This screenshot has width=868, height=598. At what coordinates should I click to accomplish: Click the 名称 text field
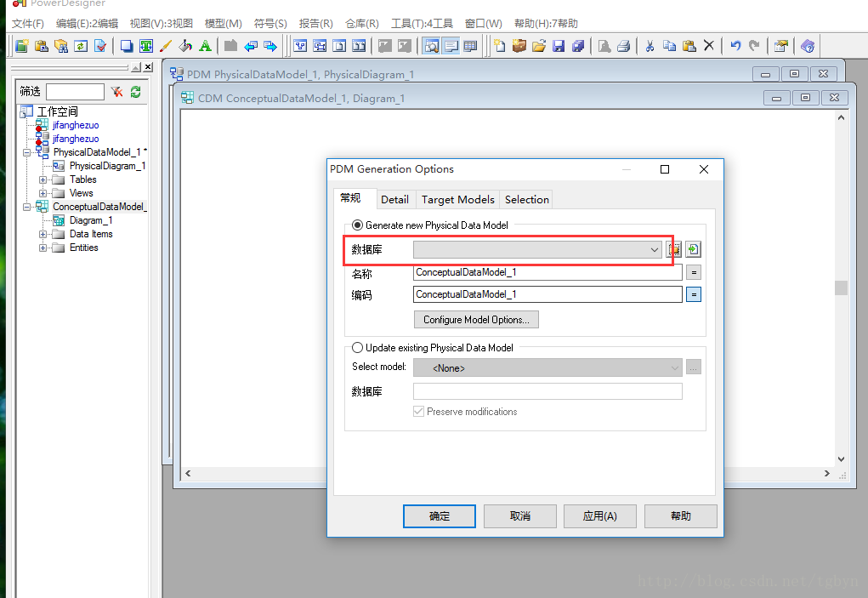(x=547, y=272)
